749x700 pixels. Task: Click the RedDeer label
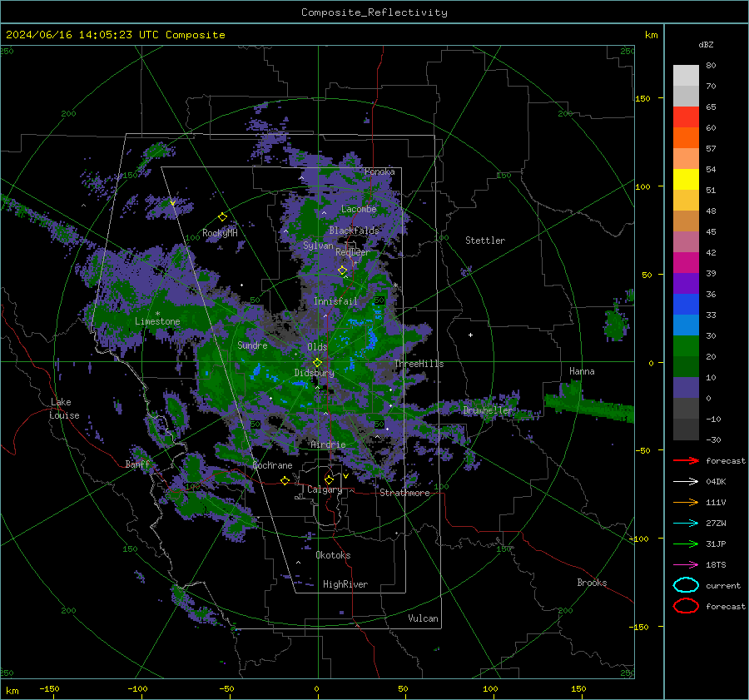coord(353,252)
